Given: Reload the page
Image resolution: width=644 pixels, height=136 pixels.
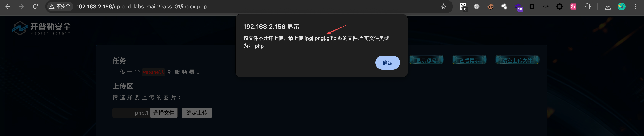Looking at the screenshot, I should [x=35, y=7].
